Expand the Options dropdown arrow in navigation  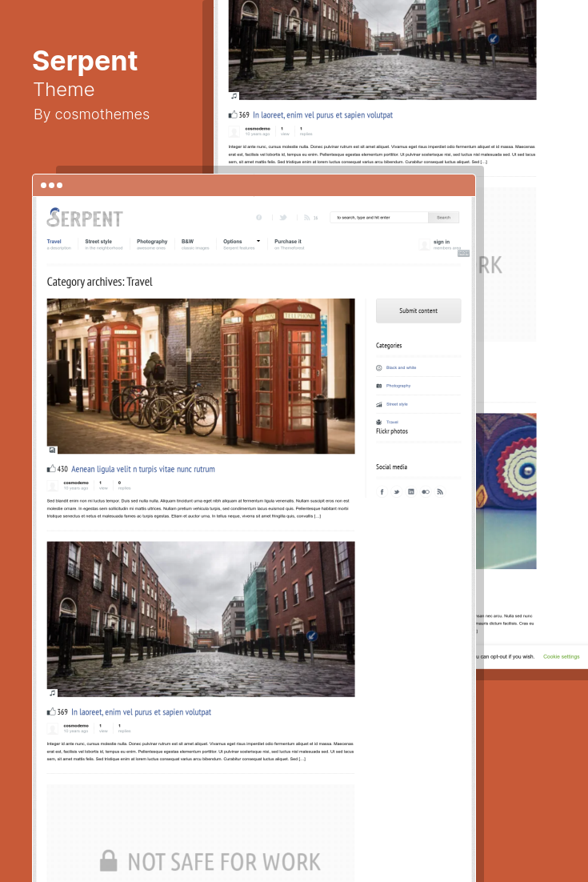tap(258, 241)
